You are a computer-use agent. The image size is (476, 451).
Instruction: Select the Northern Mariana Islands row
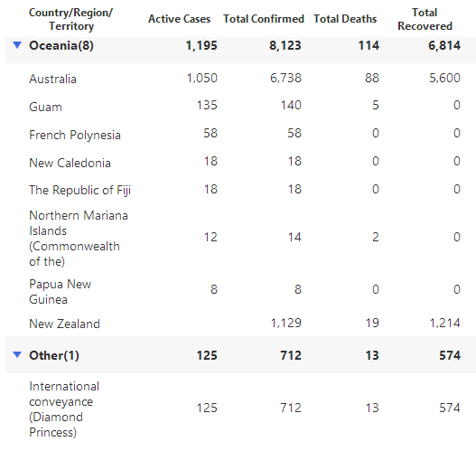(x=240, y=238)
